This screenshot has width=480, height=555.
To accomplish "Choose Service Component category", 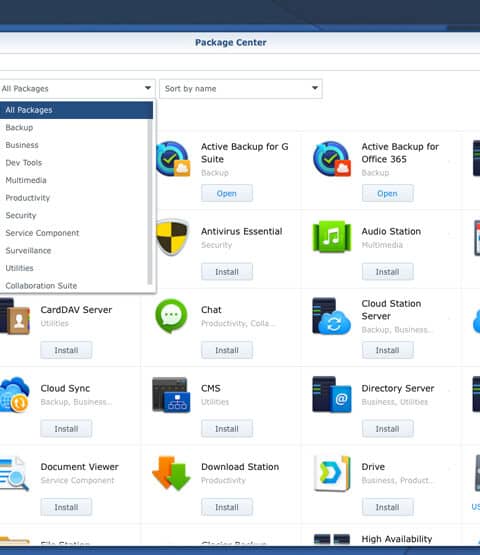I will point(74,233).
